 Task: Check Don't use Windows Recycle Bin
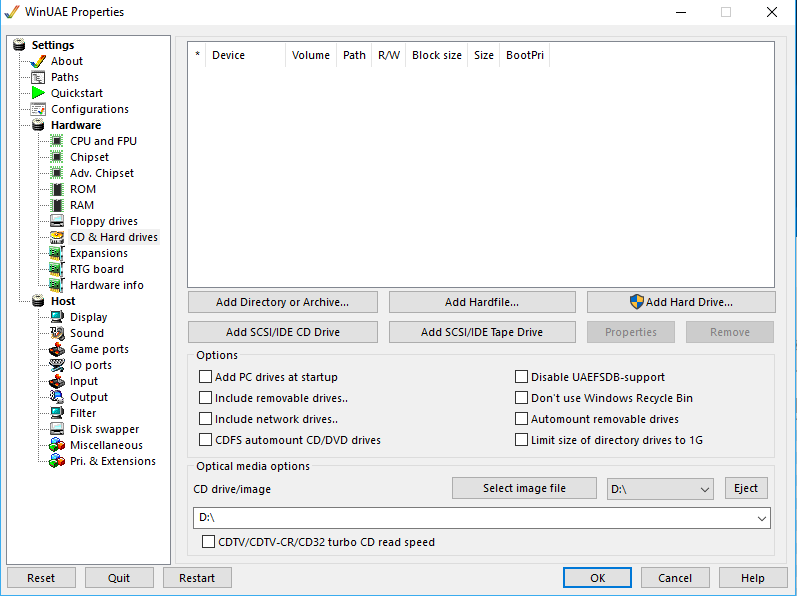coord(522,398)
